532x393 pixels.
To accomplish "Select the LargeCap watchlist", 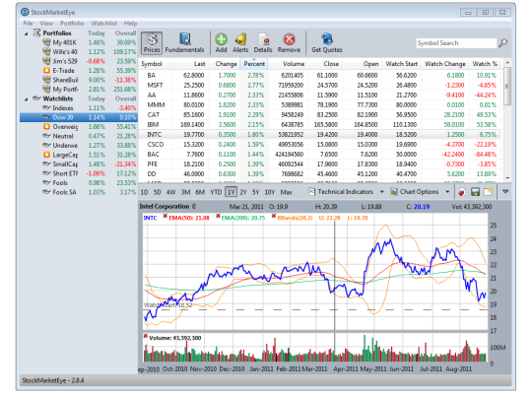I will point(65,155).
